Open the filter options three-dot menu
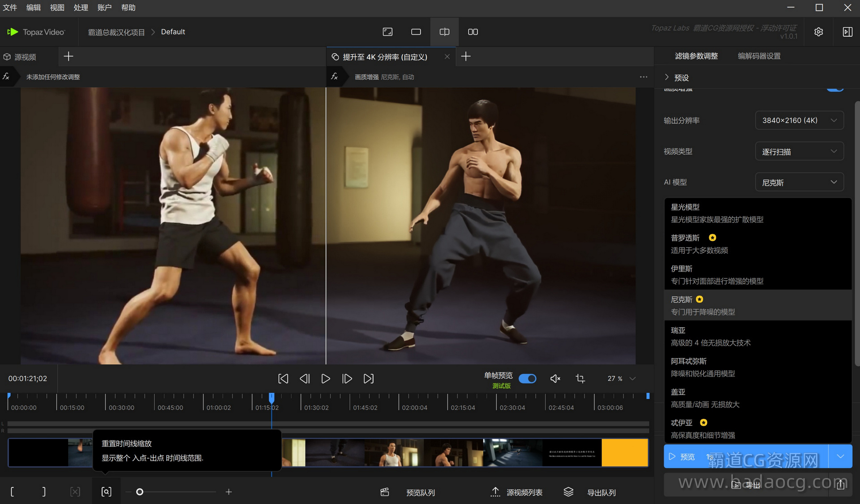 pyautogui.click(x=643, y=77)
